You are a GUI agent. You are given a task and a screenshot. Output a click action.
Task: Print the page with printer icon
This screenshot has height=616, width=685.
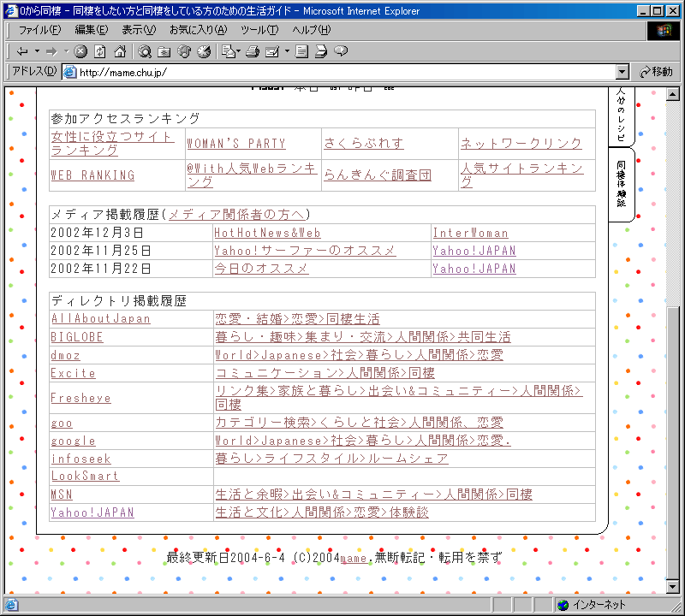[x=253, y=51]
